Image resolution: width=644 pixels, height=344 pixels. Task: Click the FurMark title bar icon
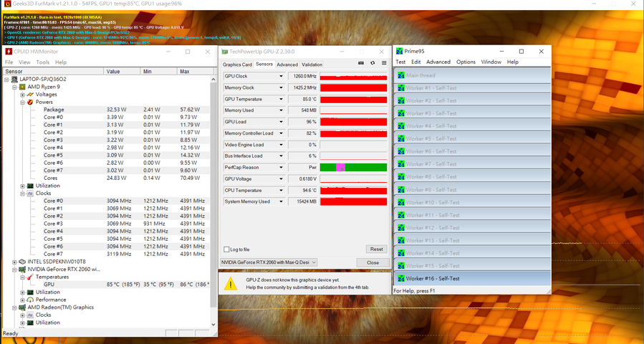point(7,4)
